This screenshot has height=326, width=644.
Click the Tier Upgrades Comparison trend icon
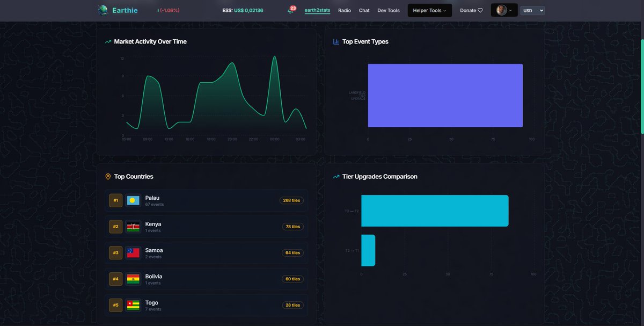coord(336,176)
